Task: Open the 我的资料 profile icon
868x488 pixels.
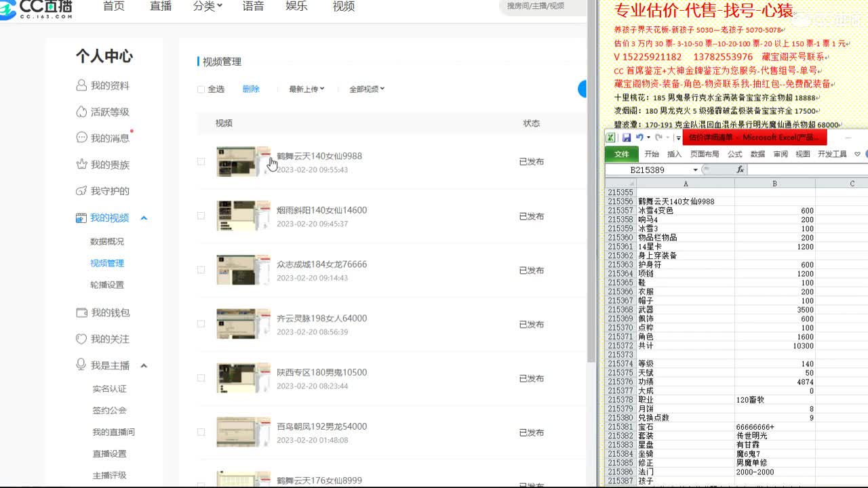Action: (81, 85)
